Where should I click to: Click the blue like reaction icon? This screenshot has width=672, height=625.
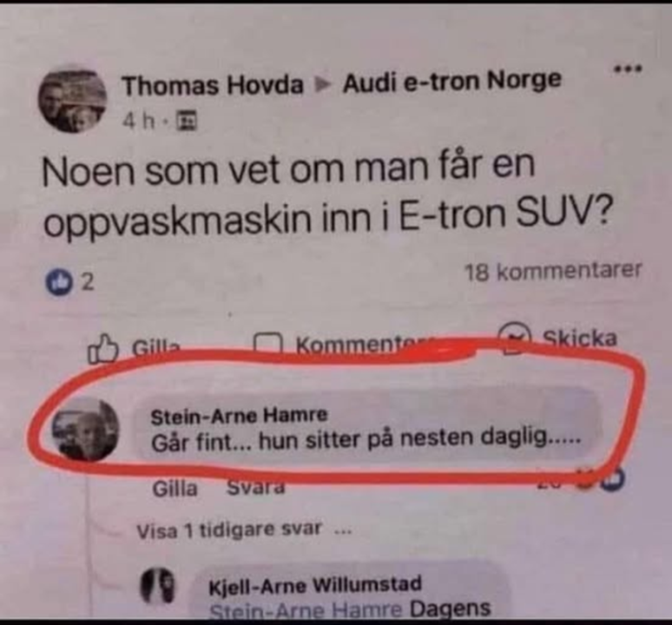58,282
